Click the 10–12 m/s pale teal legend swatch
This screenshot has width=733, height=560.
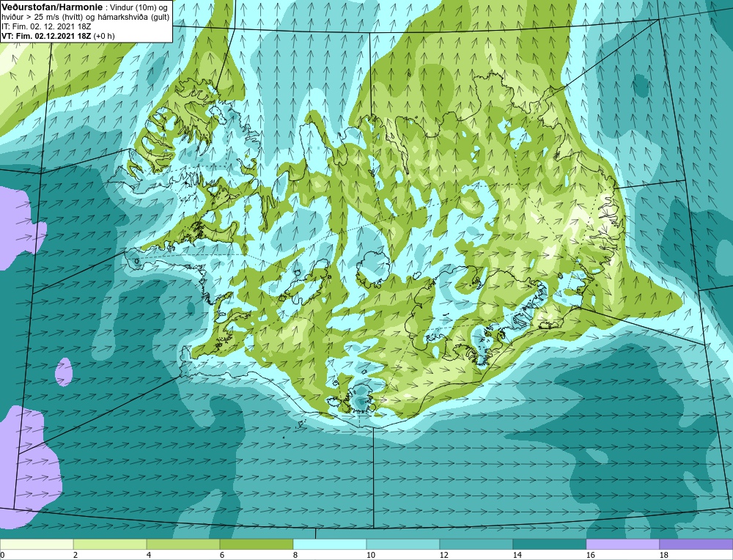403,545
